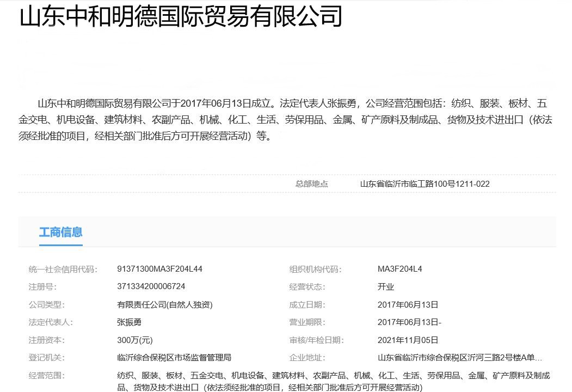Click the 登记机关 label

[x=46, y=358]
